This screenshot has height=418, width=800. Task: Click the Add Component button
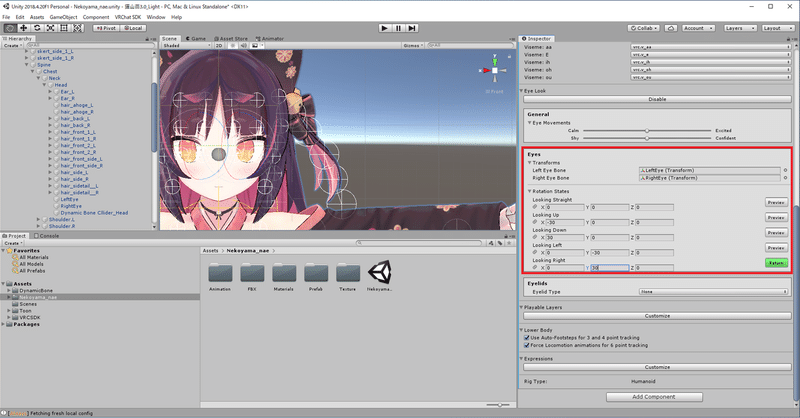coord(654,397)
